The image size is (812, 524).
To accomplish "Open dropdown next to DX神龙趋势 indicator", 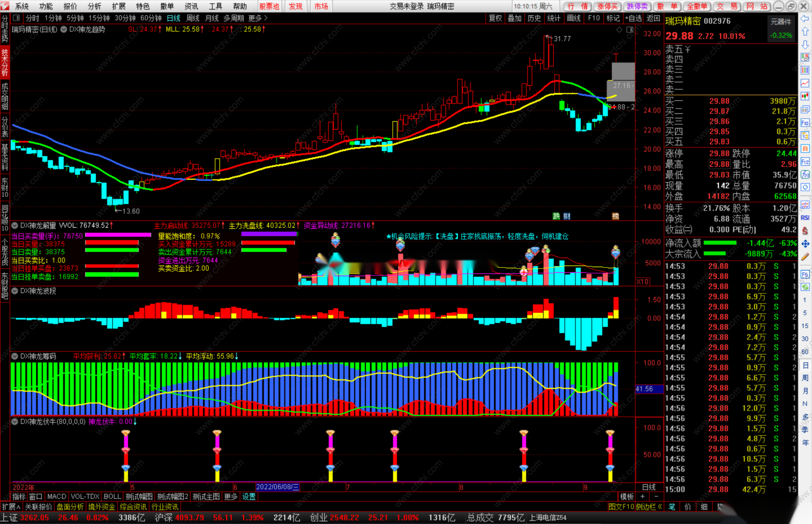I will 64,30.
